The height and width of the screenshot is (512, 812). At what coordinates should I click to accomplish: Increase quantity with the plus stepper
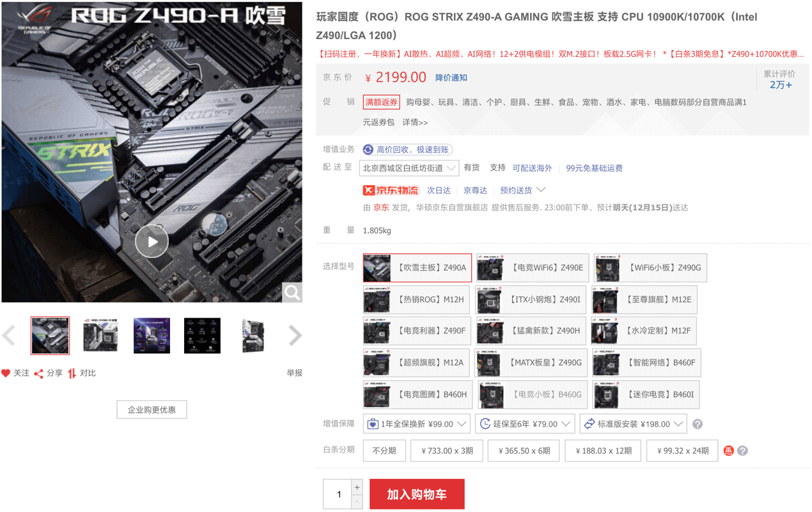(x=357, y=487)
